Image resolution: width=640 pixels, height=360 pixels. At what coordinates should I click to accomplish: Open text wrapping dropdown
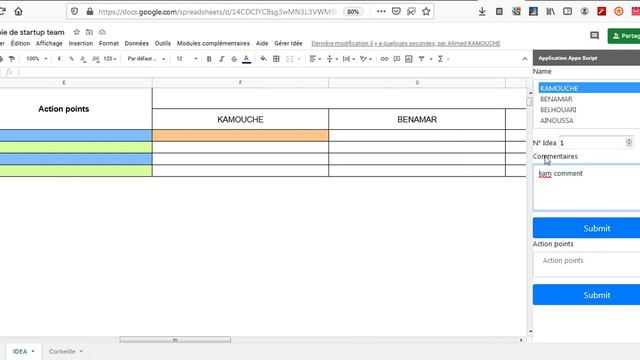click(349, 59)
